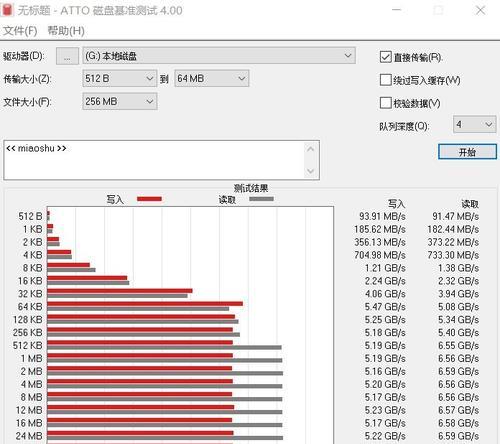The width and height of the screenshot is (500, 444).
Task: Open the 文件(F) menu
Action: 20,31
